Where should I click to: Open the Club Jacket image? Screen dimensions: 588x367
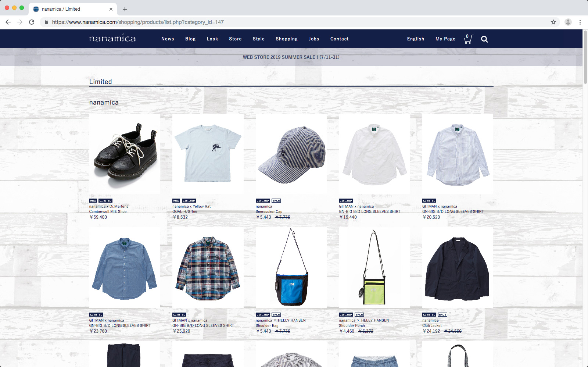pos(458,268)
